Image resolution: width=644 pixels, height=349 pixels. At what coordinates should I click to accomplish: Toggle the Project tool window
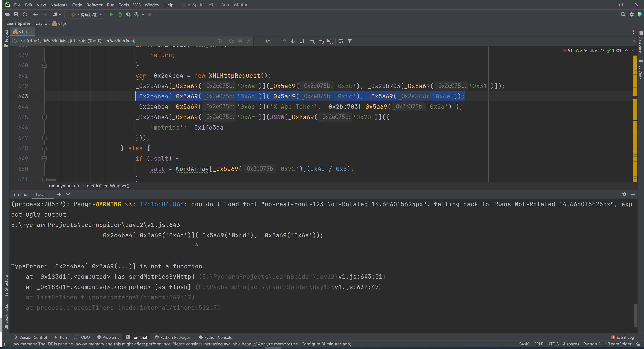click(x=6, y=38)
